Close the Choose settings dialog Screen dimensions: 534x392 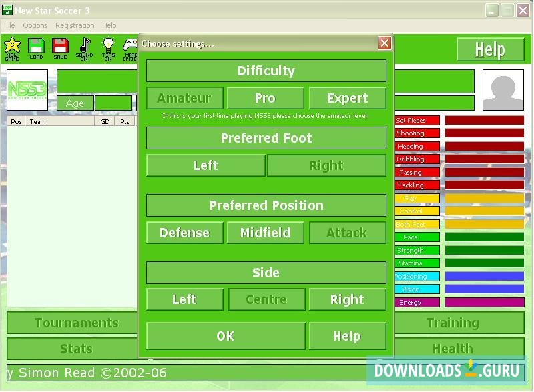[384, 43]
